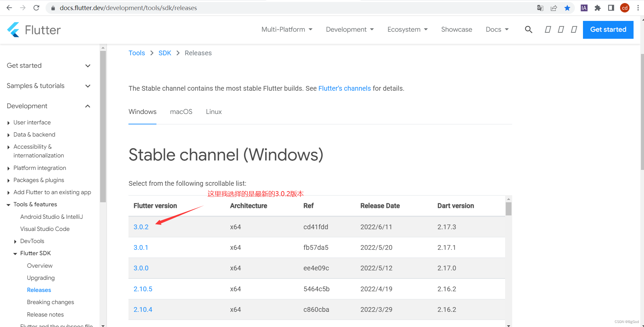The image size is (644, 327).
Task: Click the browser forward arrow
Action: 23,8
